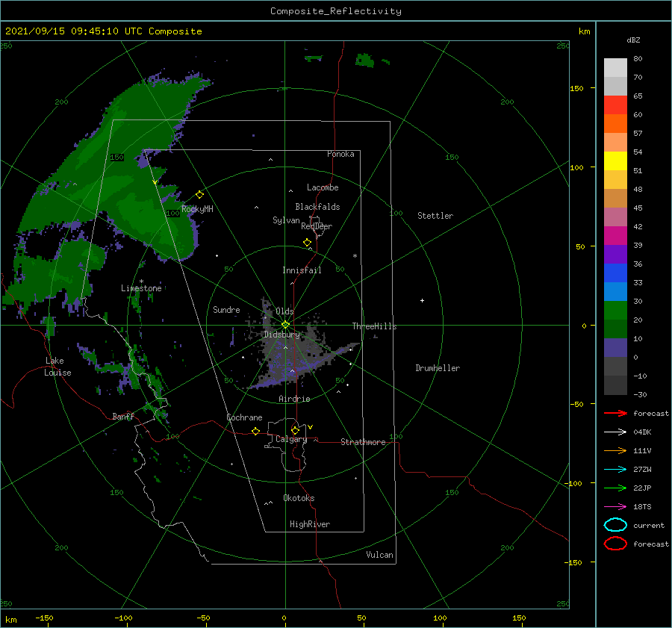Select the Innisfail town label
The height and width of the screenshot is (628, 672).
pos(302,270)
